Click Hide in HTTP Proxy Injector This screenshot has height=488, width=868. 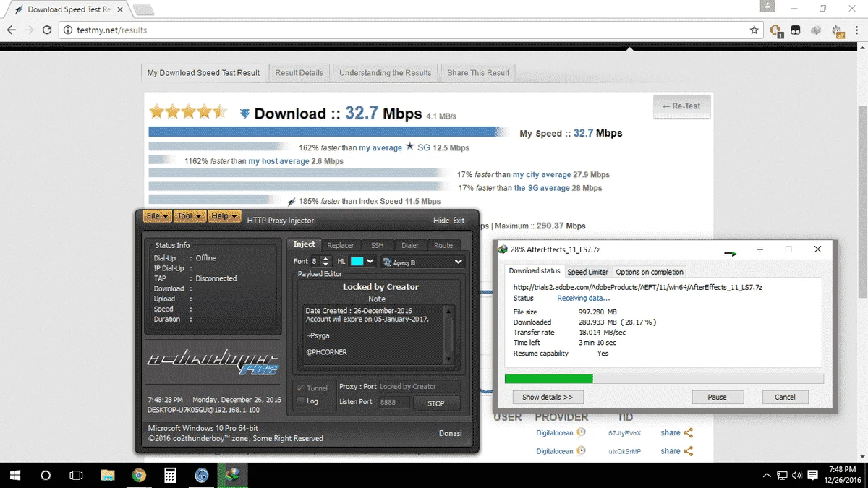pyautogui.click(x=441, y=221)
